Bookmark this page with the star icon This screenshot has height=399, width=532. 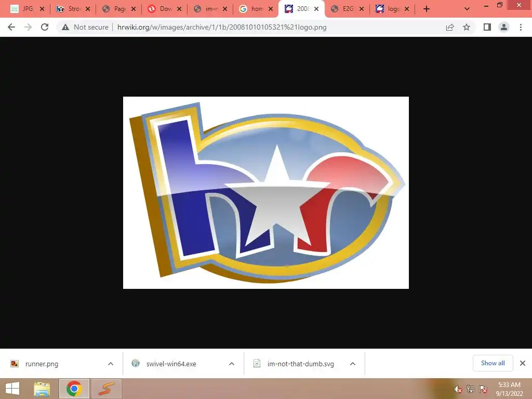(467, 27)
